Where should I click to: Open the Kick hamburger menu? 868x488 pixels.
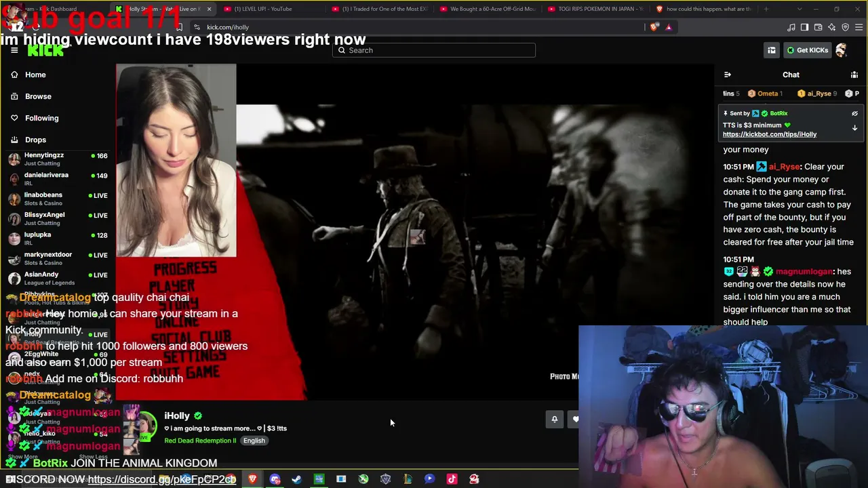pos(14,50)
